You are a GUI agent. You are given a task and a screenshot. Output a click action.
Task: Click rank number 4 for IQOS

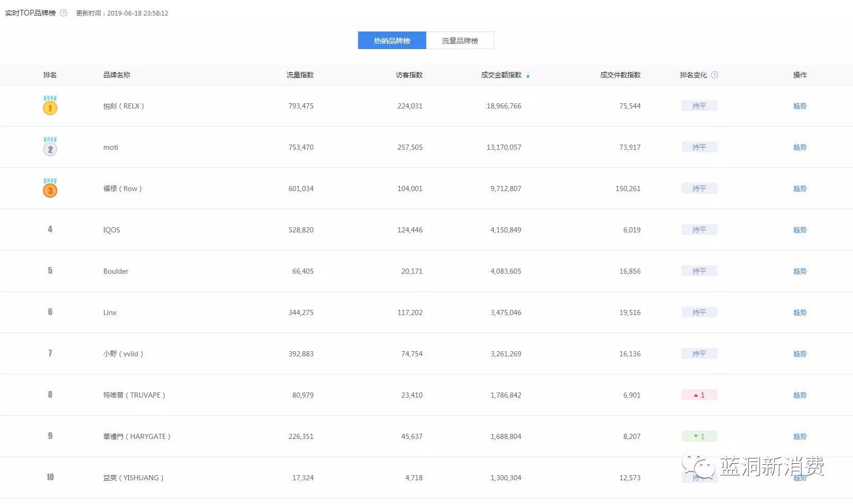50,229
